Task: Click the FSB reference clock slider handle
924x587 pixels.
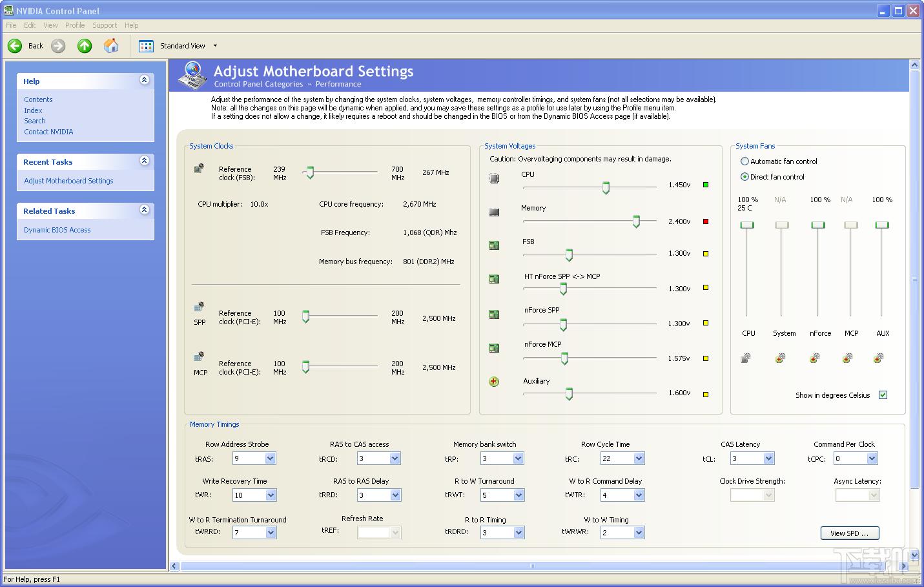Action: pyautogui.click(x=310, y=172)
